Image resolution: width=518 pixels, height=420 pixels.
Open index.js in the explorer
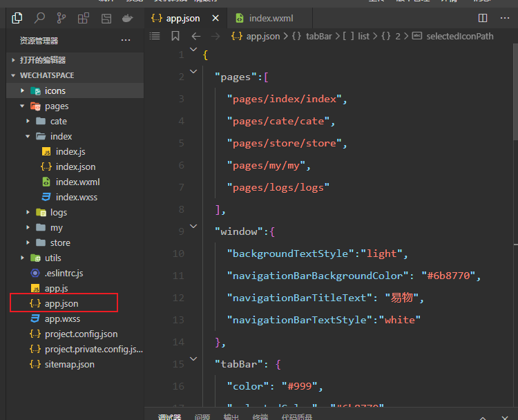click(75, 151)
